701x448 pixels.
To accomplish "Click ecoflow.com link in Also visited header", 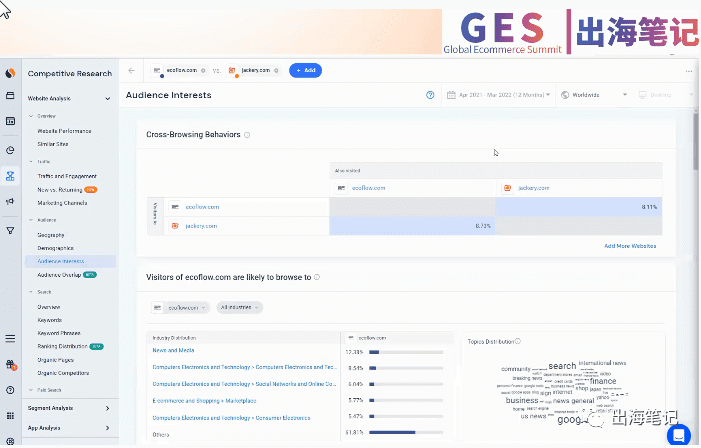I will (x=368, y=188).
